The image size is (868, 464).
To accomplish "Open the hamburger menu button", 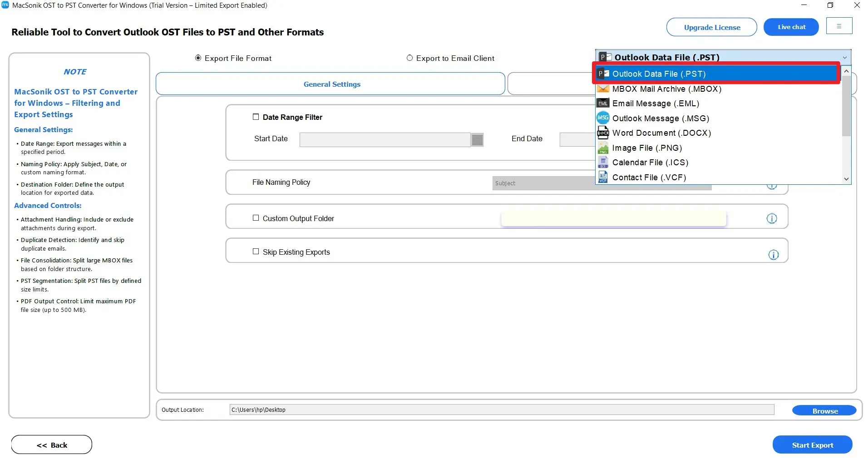I will pyautogui.click(x=839, y=26).
